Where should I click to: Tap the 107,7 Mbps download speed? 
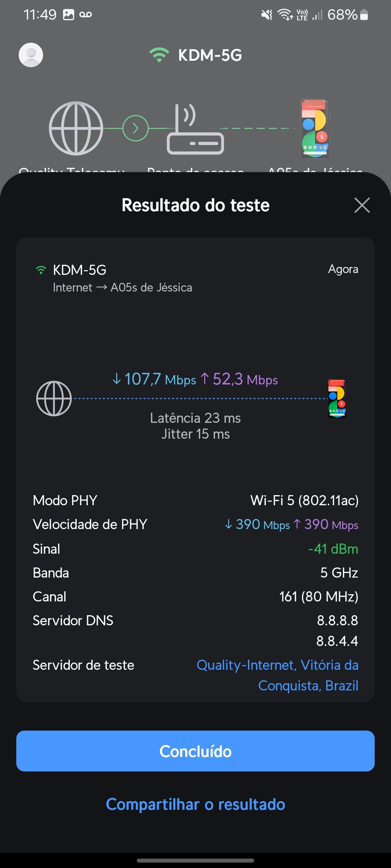coord(155,379)
